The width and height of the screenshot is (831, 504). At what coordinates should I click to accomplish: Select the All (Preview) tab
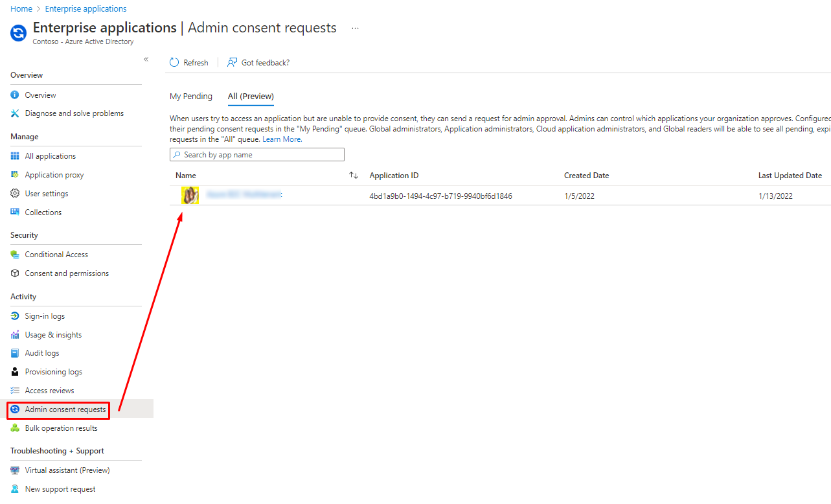tap(251, 97)
